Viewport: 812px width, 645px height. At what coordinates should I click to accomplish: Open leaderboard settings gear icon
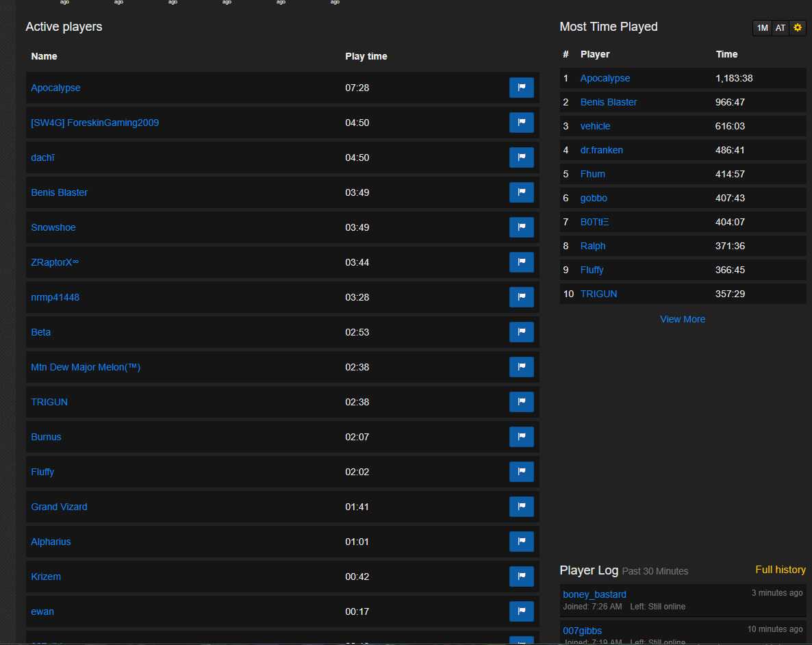pos(798,28)
